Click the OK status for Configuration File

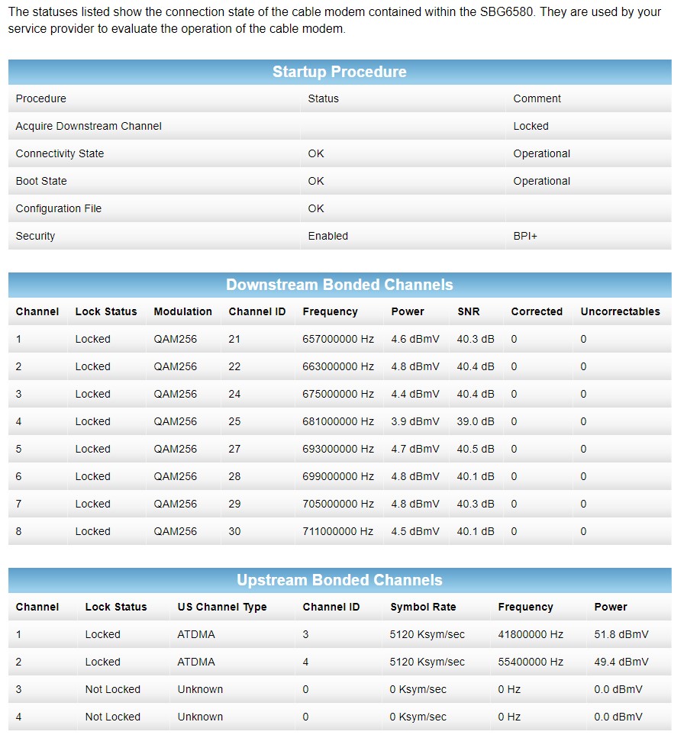(316, 208)
